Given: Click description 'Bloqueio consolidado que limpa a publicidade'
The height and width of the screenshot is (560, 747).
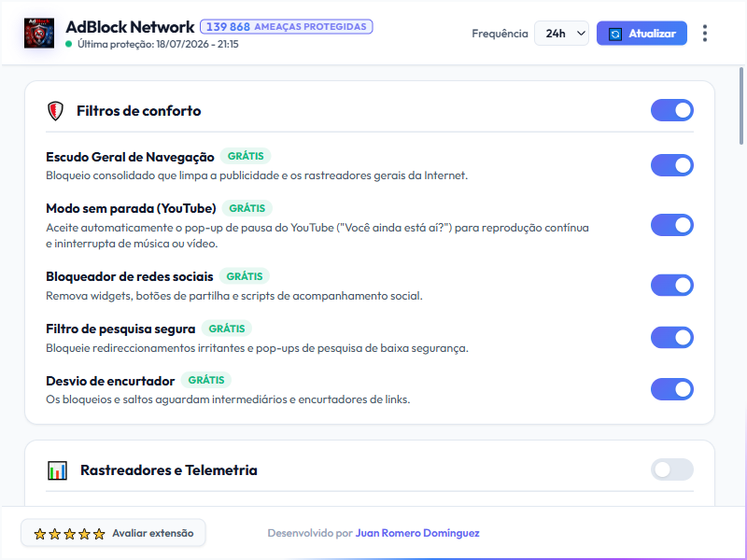Looking at the screenshot, I should point(257,175).
